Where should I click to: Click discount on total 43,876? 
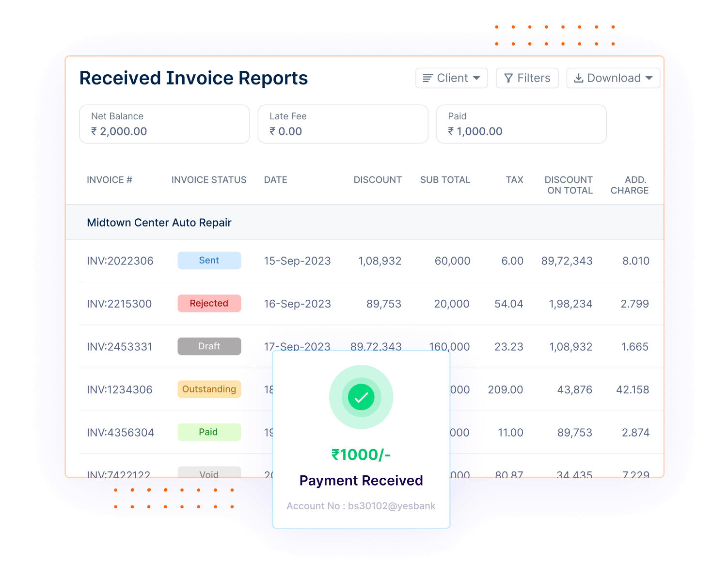[x=575, y=390]
